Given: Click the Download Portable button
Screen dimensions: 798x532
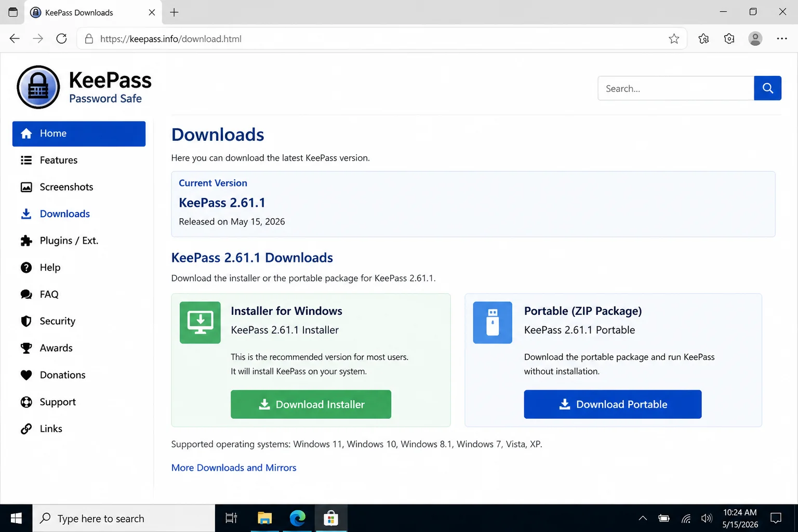Looking at the screenshot, I should [613, 404].
